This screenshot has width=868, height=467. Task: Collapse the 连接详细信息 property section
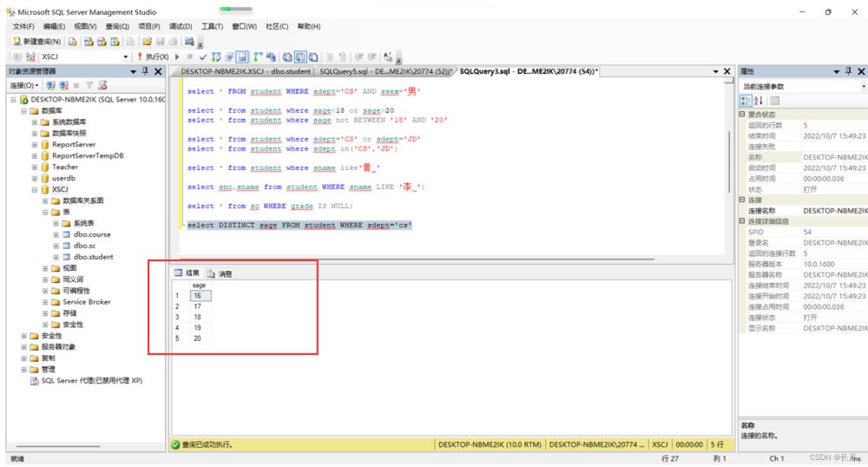tap(741, 221)
